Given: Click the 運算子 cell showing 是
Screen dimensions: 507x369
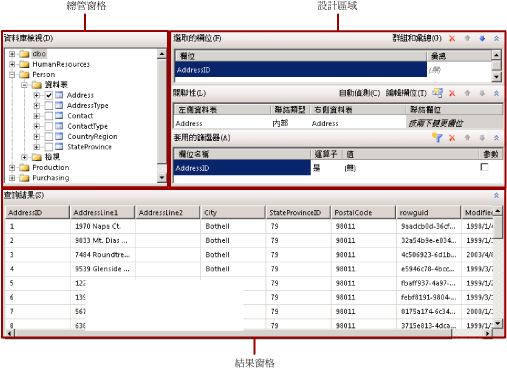Looking at the screenshot, I should (x=327, y=168).
